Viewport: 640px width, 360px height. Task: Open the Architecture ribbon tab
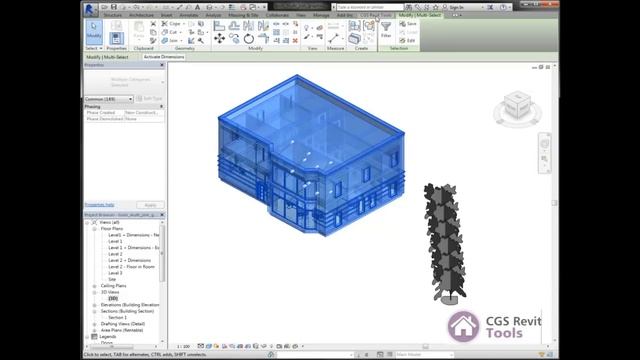point(141,15)
